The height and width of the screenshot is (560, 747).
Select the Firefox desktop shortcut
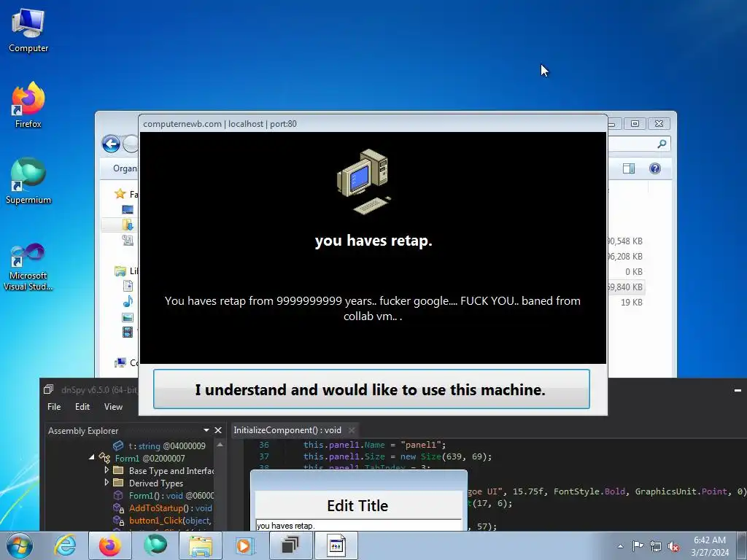28,105
